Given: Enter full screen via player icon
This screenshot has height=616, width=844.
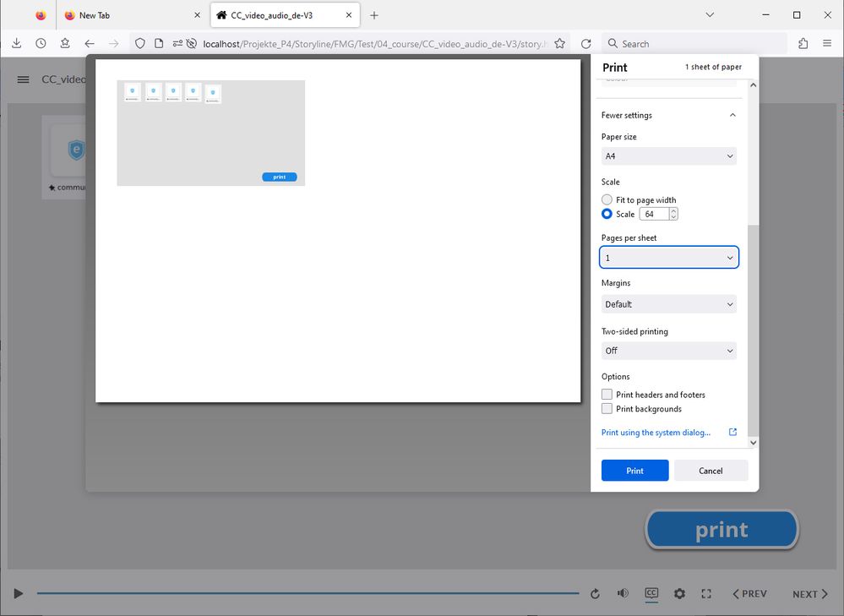Looking at the screenshot, I should pyautogui.click(x=707, y=594).
